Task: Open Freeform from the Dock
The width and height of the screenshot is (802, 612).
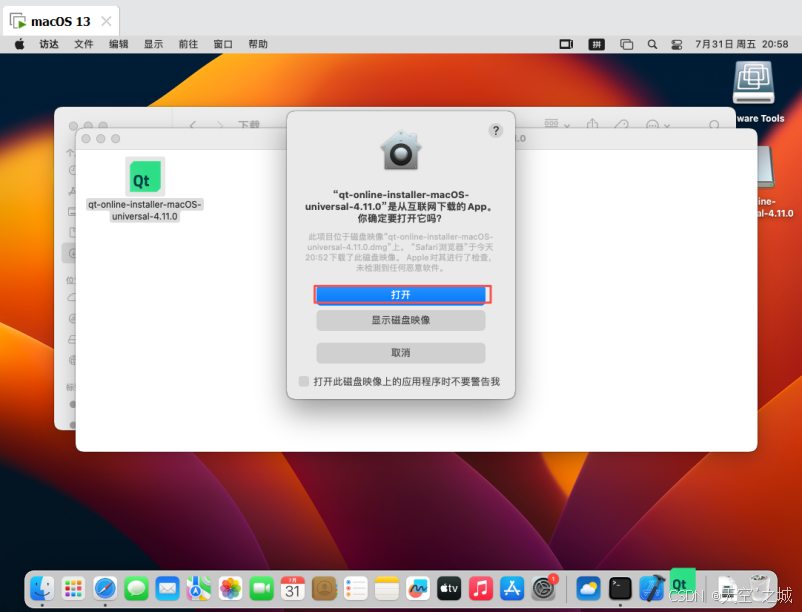Action: tap(418, 589)
